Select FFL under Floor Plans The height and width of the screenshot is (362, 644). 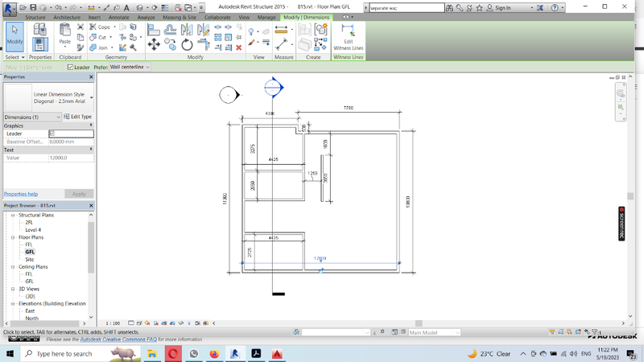click(x=29, y=245)
